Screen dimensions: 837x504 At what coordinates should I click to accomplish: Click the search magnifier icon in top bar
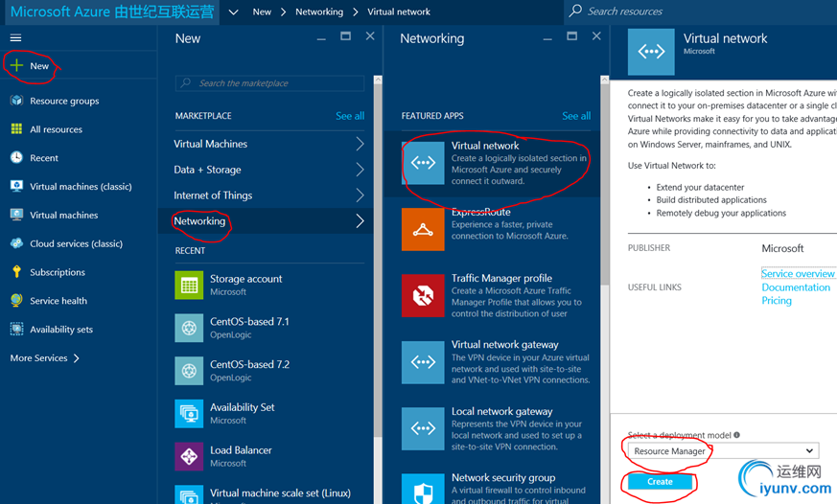575,11
